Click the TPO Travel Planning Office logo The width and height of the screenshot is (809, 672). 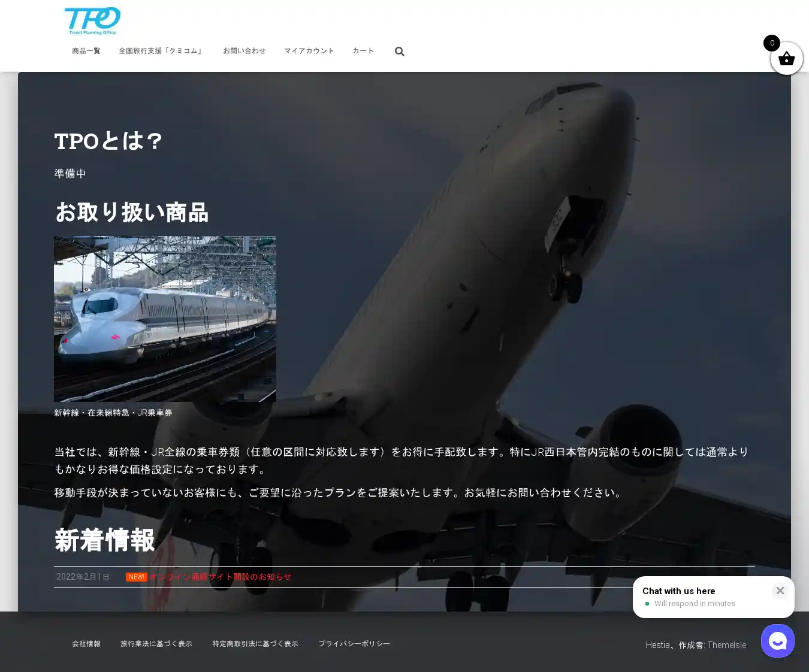point(92,21)
